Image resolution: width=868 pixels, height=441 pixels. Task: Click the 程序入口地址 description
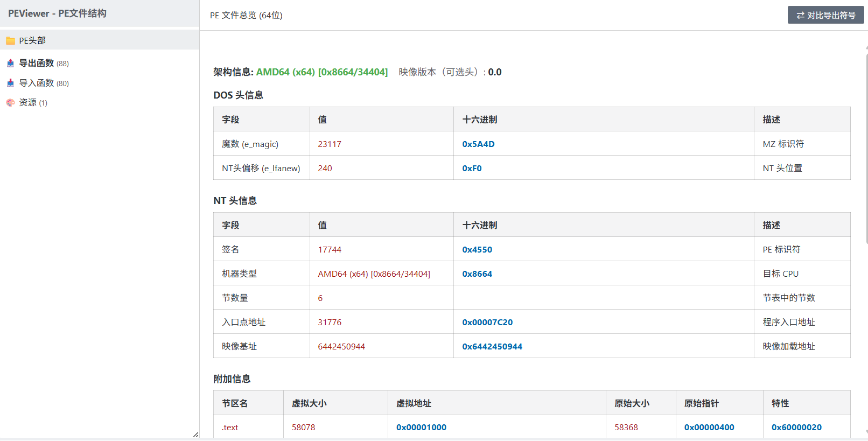coord(789,322)
